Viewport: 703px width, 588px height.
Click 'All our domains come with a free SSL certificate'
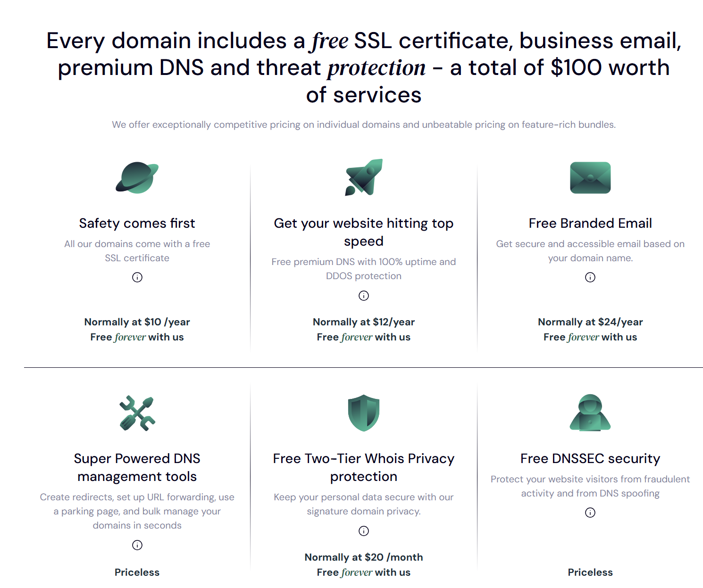coord(137,251)
